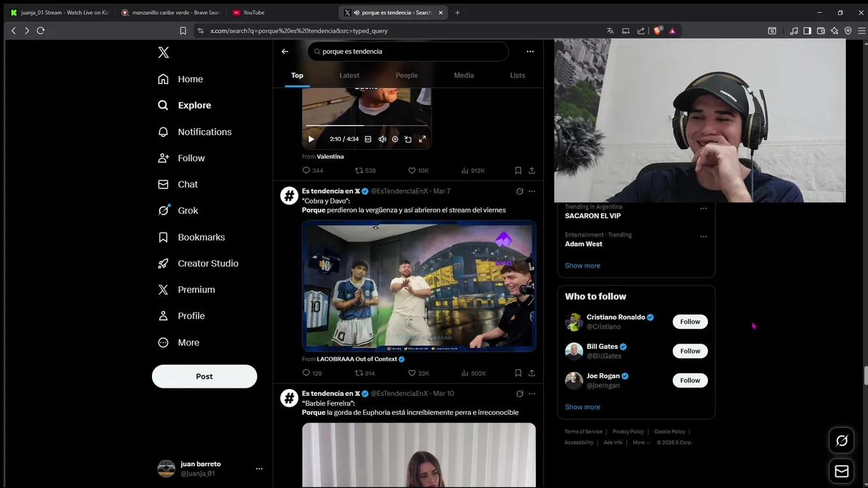Expand the More sidebar menu
The width and height of the screenshot is (868, 488).
[x=178, y=342]
